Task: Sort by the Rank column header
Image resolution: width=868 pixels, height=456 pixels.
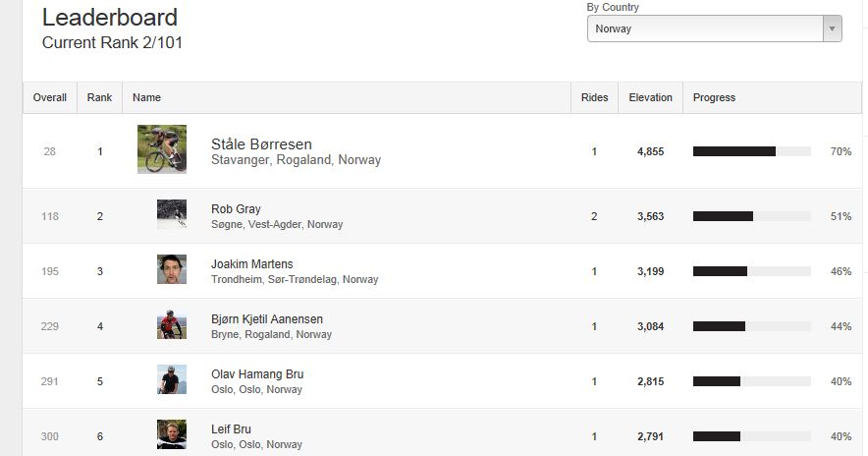Action: 99,97
